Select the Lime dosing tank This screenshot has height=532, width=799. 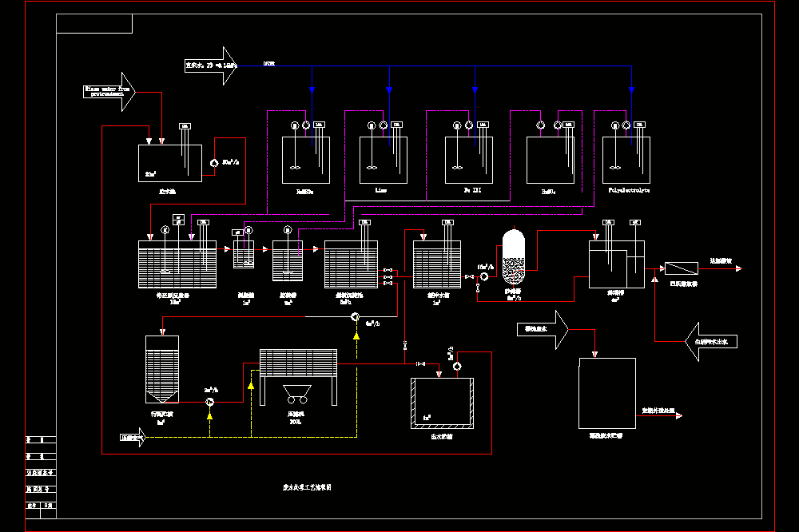pos(384,160)
